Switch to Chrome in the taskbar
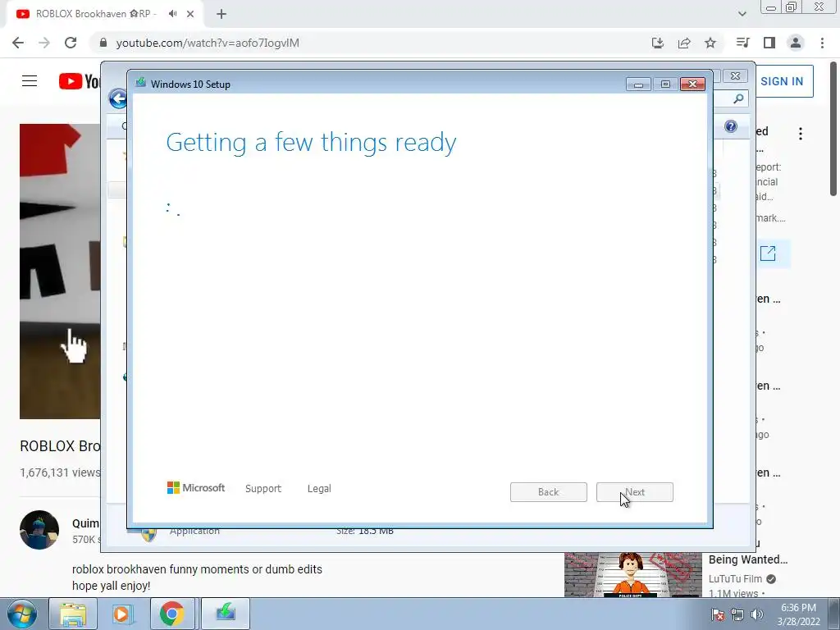 coord(171,614)
